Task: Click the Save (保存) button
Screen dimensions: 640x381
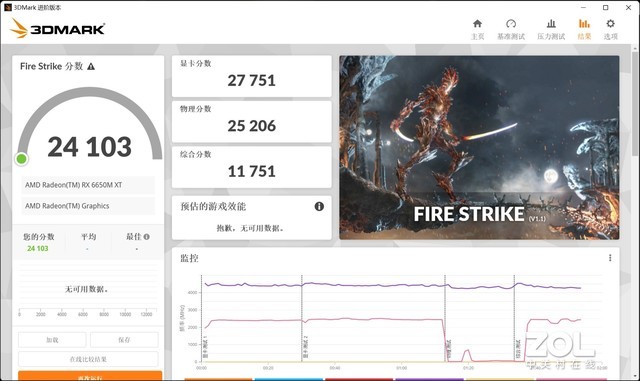Action: coord(124,340)
